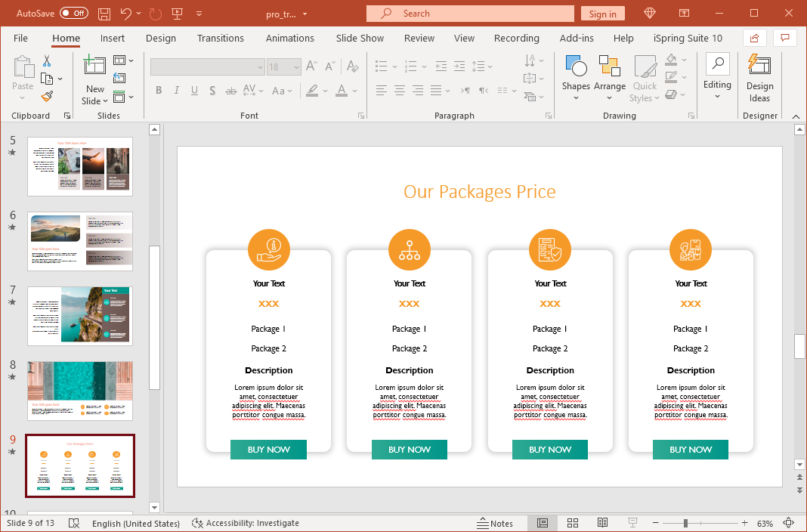Toggle the Notes pane
The height and width of the screenshot is (532, 807).
[x=495, y=523]
